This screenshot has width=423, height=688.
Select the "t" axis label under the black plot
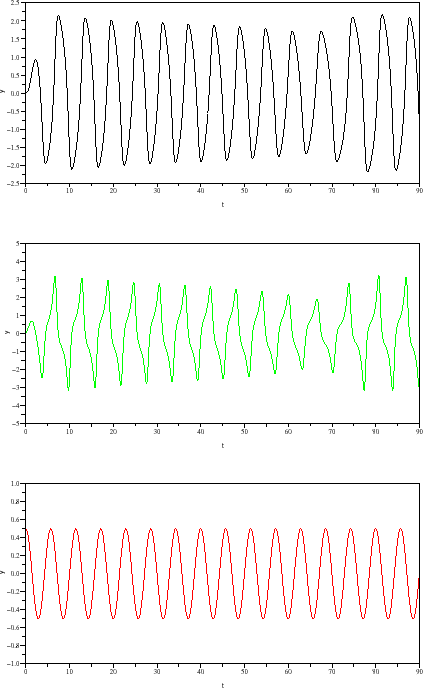point(222,204)
